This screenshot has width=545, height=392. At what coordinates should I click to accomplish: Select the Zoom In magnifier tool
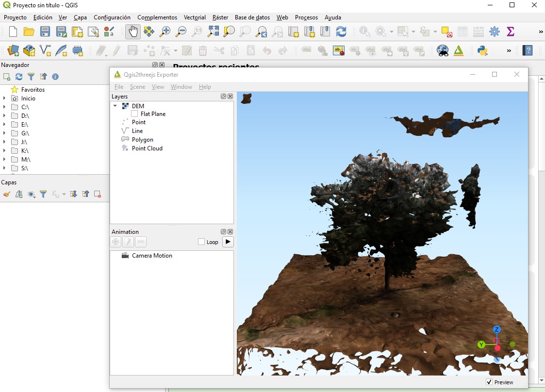tap(165, 31)
